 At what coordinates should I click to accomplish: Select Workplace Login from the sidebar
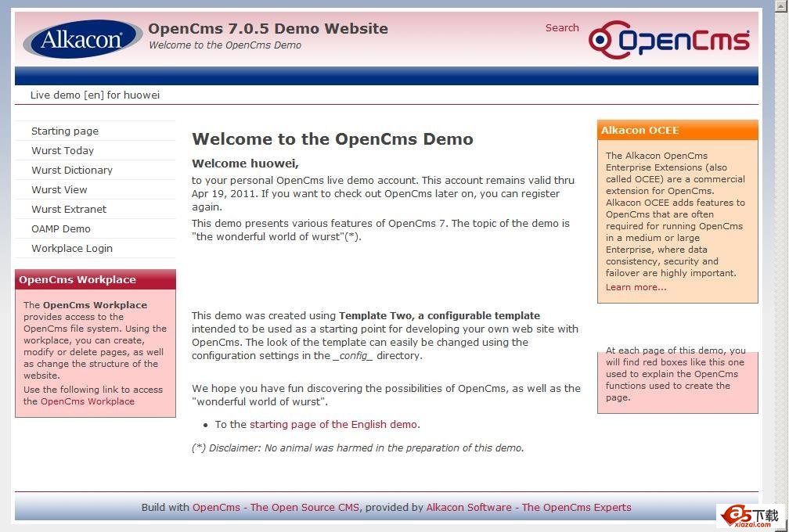pos(71,248)
